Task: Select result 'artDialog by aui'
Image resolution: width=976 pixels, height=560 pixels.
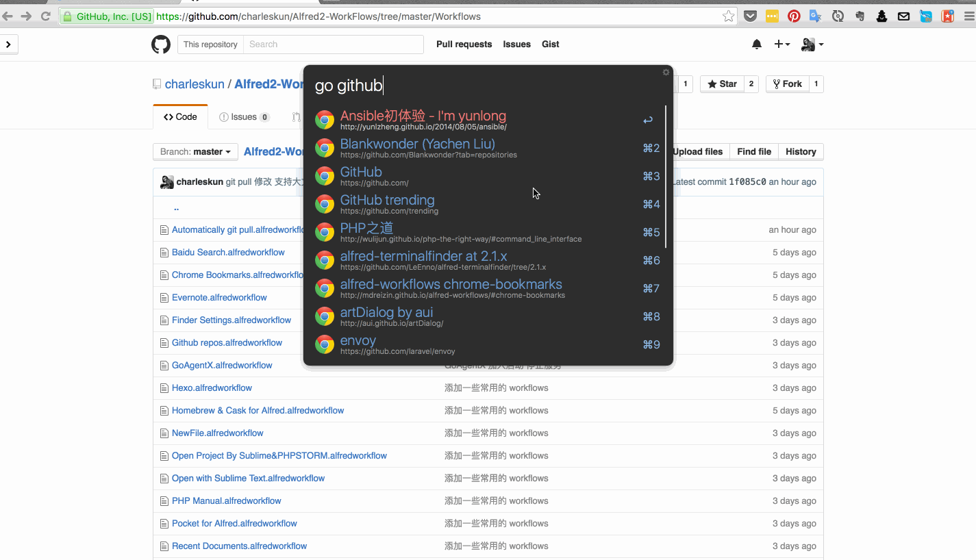Action: click(x=488, y=316)
